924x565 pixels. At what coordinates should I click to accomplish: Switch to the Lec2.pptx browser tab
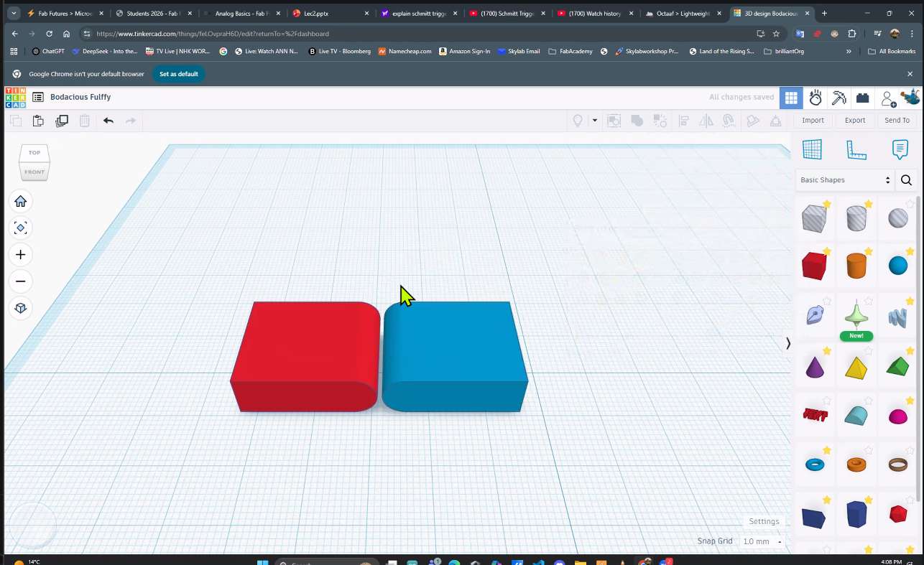(331, 13)
